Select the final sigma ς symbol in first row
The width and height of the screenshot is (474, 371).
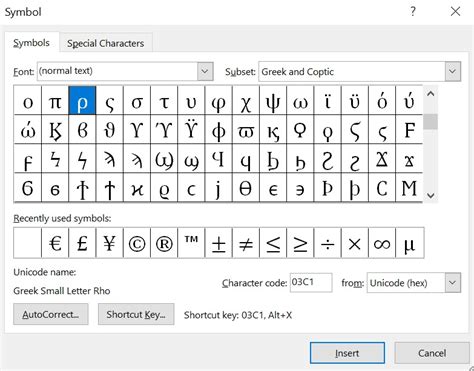coord(110,101)
